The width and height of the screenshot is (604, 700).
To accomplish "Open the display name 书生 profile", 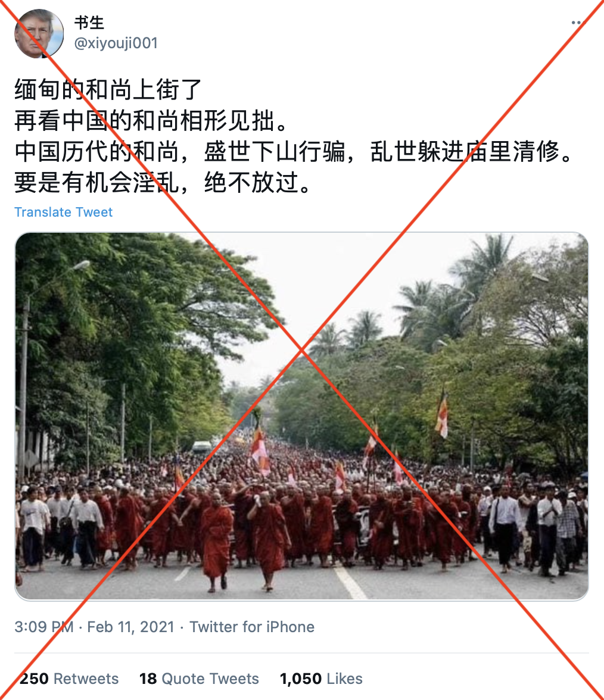I will tap(89, 23).
